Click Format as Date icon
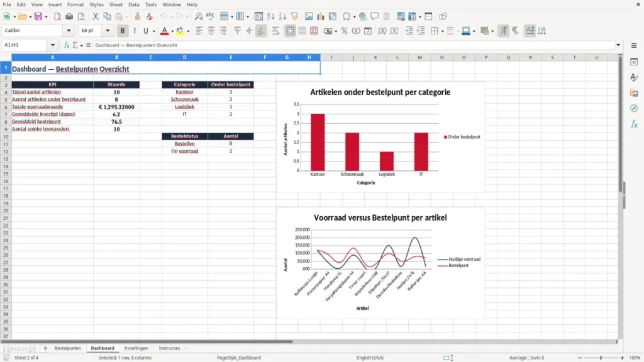The height and width of the screenshot is (362, 644). (x=368, y=31)
